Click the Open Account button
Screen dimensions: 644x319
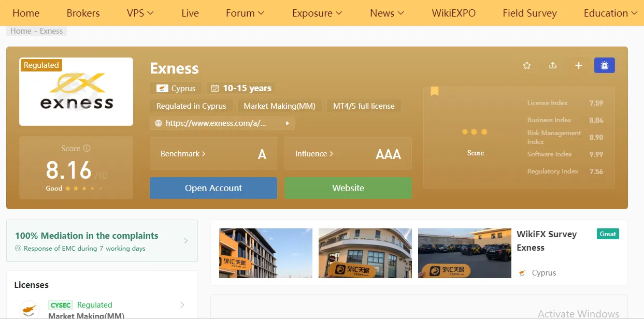point(213,188)
